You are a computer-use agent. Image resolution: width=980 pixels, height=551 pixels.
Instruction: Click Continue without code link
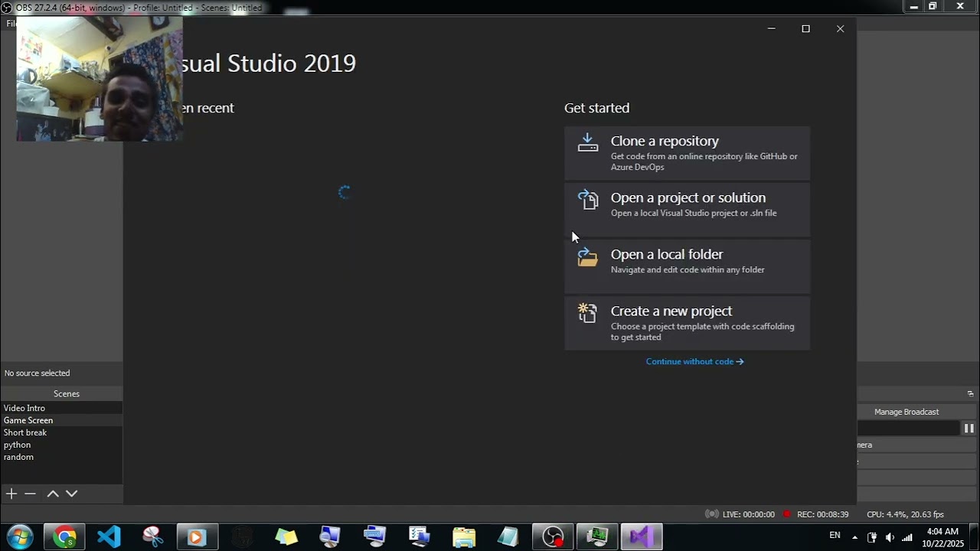coord(694,361)
